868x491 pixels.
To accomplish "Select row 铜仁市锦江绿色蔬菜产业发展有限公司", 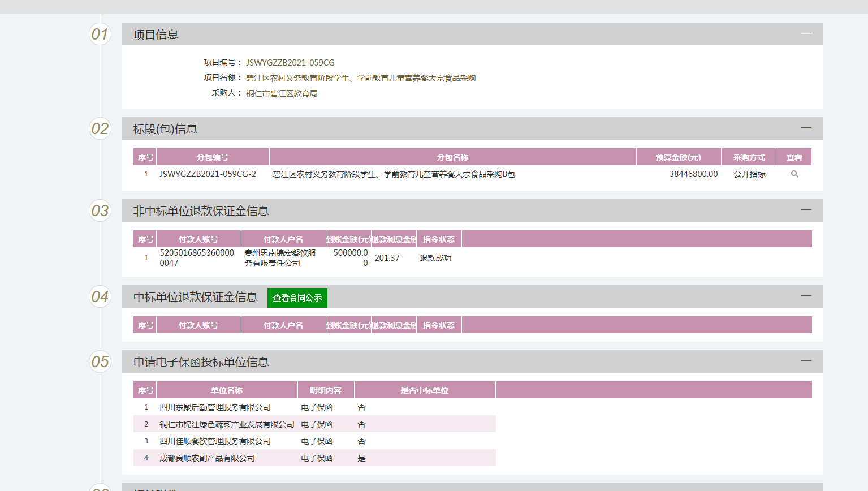I will tap(314, 424).
